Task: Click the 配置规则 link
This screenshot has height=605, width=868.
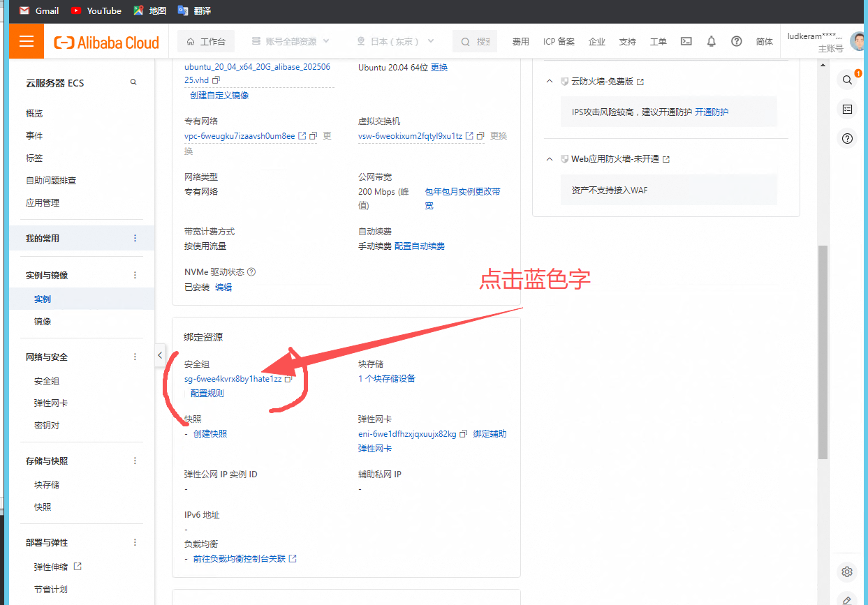Action: [207, 394]
